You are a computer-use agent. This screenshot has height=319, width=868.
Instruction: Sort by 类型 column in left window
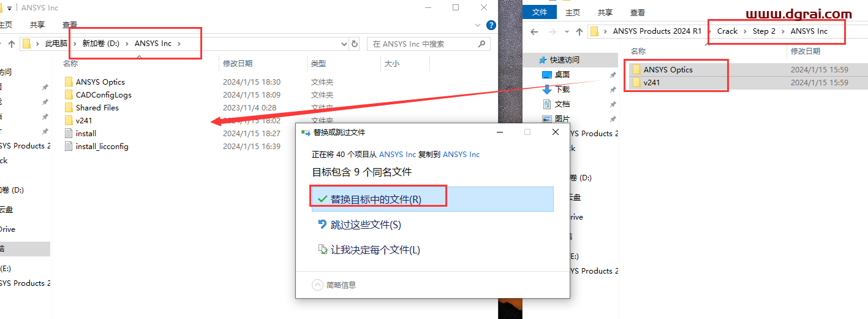pos(319,63)
